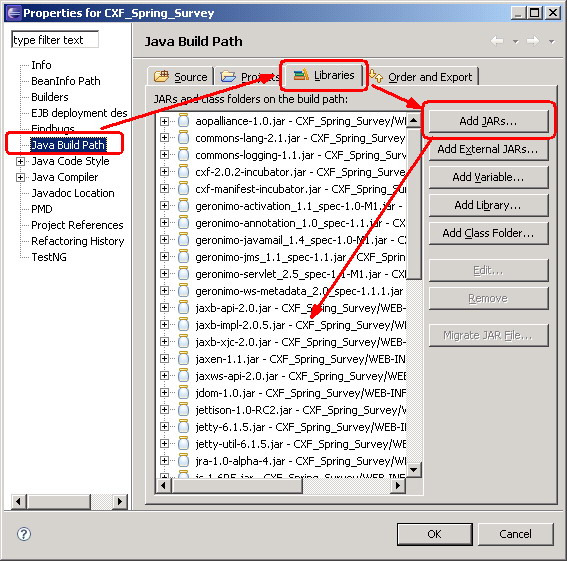Click the jar icon of jaxws-api-2.0.jar
The image size is (567, 561).
click(x=183, y=376)
